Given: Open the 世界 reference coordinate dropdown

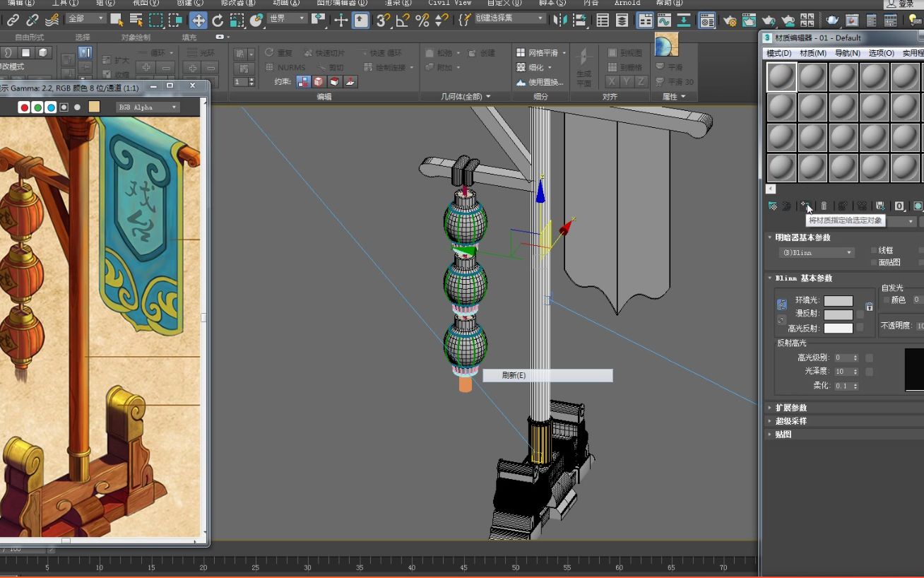Looking at the screenshot, I should pyautogui.click(x=287, y=19).
